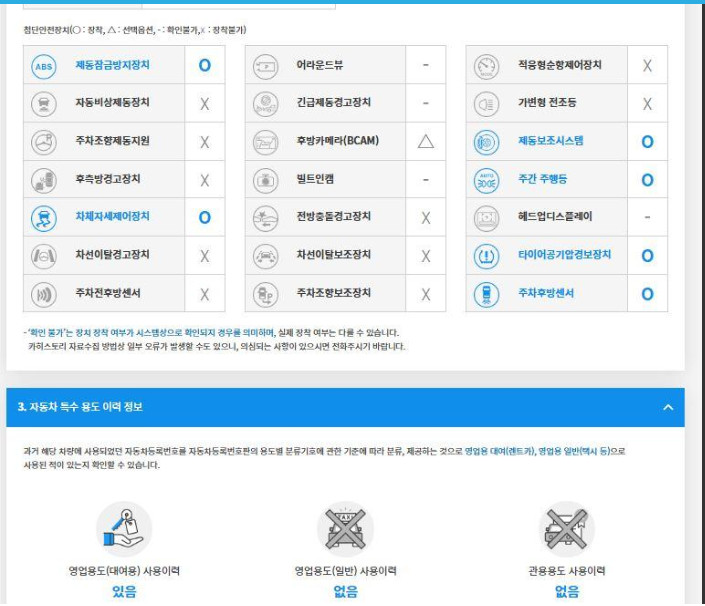Click the 카히스토리 자료수집 notice line
Image resolution: width=705 pixels, height=606 pixels.
pos(217,347)
